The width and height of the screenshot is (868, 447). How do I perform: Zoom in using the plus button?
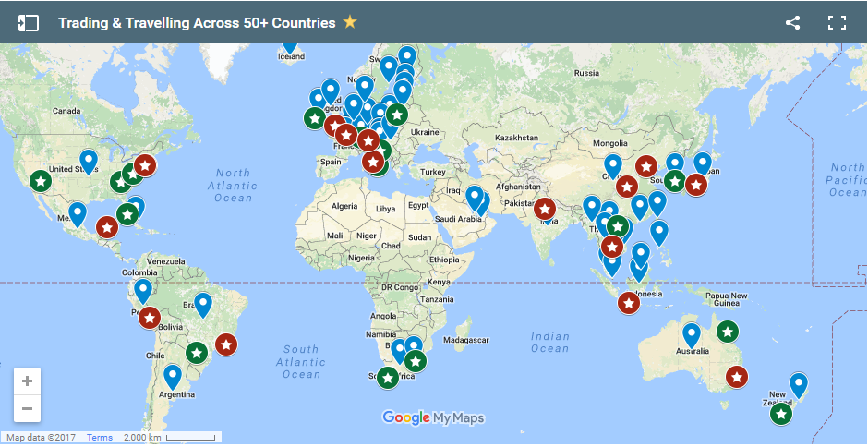pyautogui.click(x=27, y=381)
